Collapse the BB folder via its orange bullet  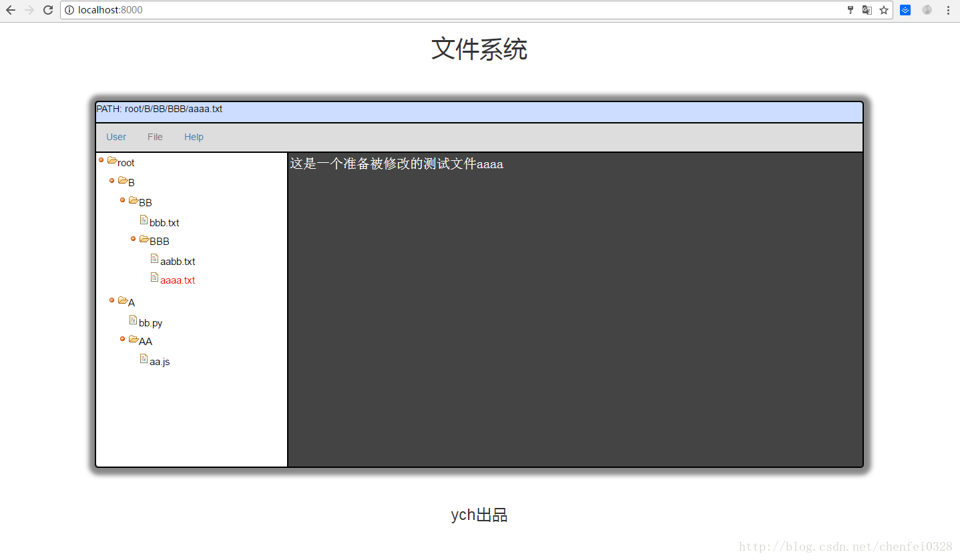pyautogui.click(x=123, y=200)
